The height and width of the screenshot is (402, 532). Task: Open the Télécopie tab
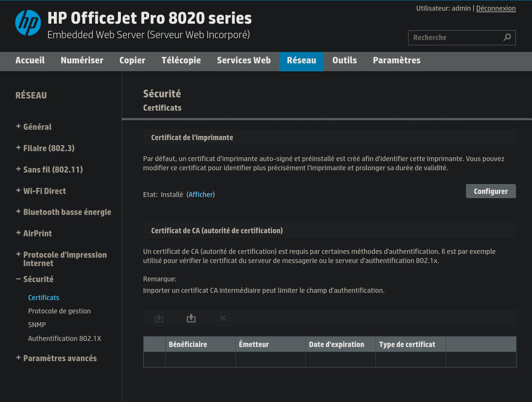181,60
